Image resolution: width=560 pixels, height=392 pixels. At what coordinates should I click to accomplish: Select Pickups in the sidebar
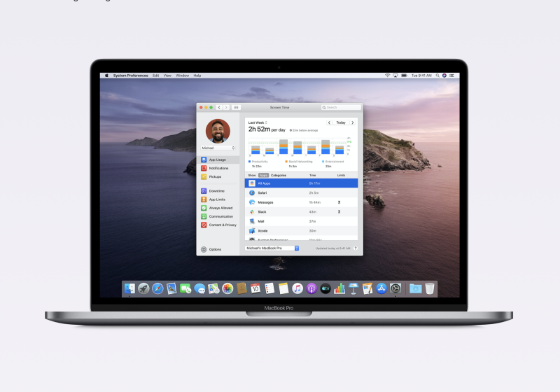215,176
